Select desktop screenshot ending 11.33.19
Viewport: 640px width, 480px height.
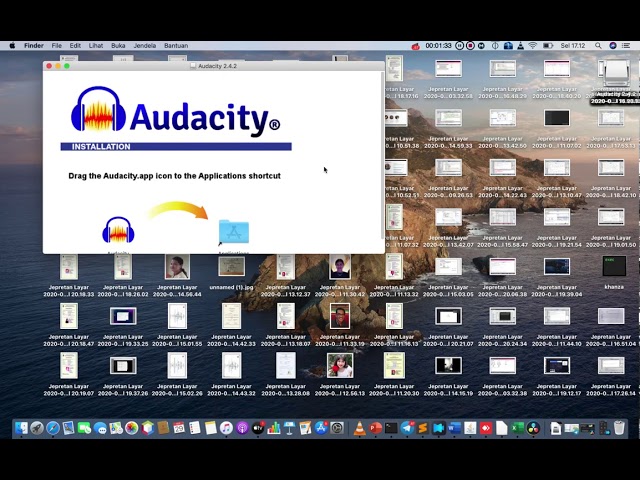click(340, 316)
